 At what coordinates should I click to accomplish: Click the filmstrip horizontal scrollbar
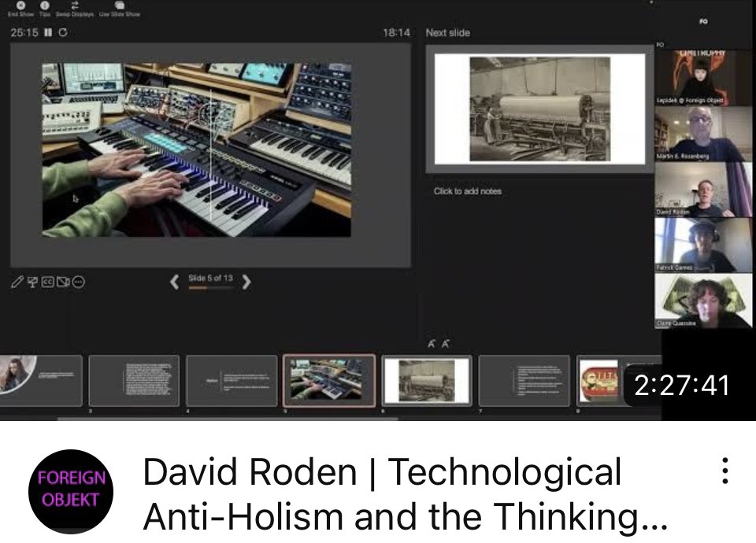coord(228,419)
